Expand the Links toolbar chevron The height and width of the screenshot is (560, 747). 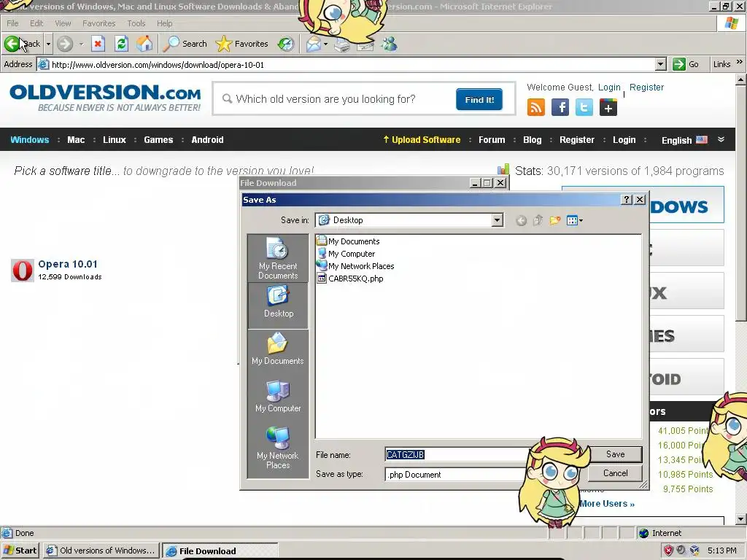[740, 63]
